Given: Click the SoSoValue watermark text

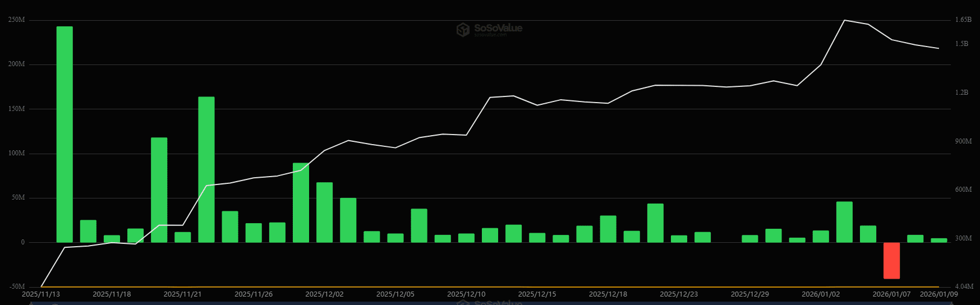Looking at the screenshot, I should coord(498,28).
